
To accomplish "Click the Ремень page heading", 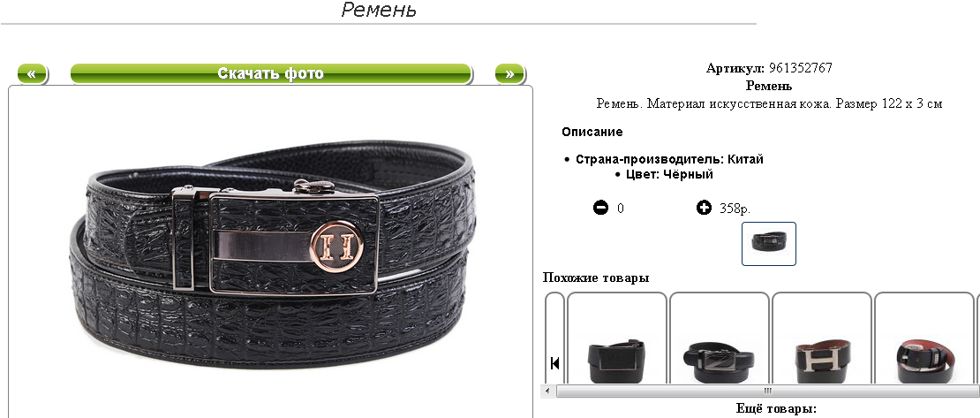I will 379,10.
